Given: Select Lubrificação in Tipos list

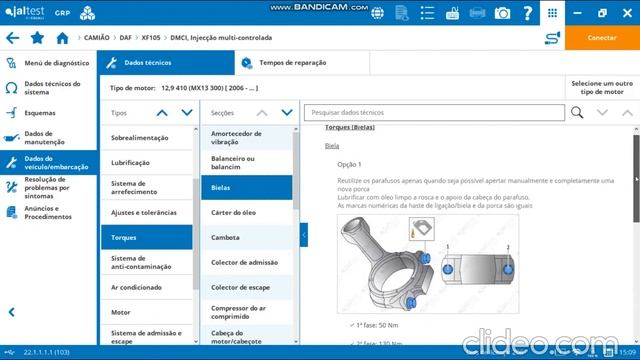Looking at the screenshot, I should tap(147, 162).
